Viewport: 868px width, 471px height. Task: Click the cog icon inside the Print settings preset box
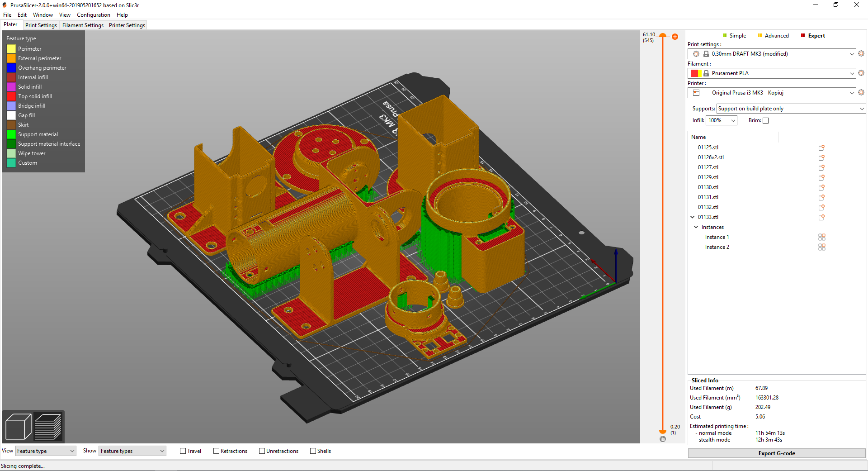(x=696, y=54)
